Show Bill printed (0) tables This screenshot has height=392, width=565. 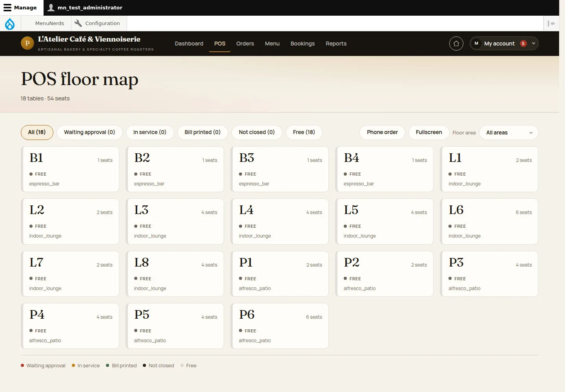click(x=202, y=132)
